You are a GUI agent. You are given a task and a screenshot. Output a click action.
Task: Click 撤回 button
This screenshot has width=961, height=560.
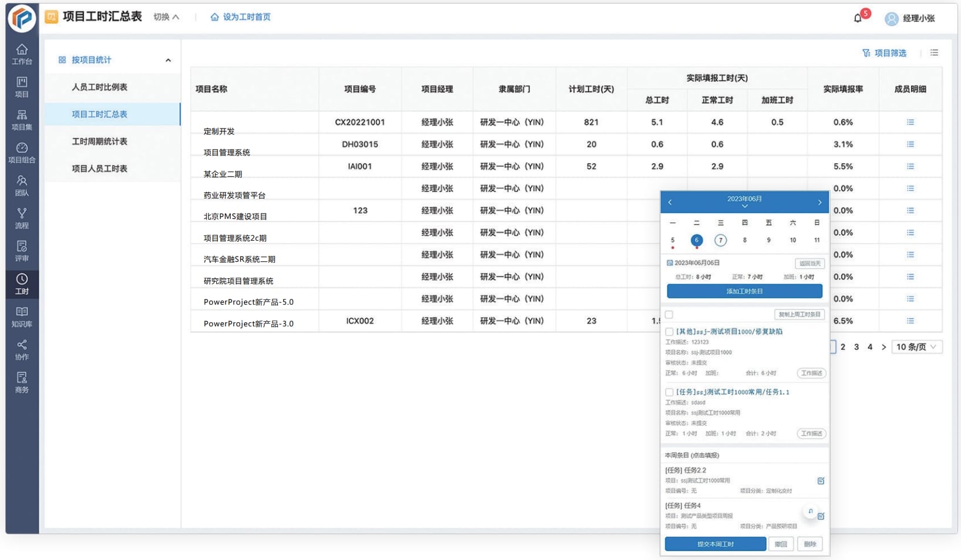[x=781, y=544]
